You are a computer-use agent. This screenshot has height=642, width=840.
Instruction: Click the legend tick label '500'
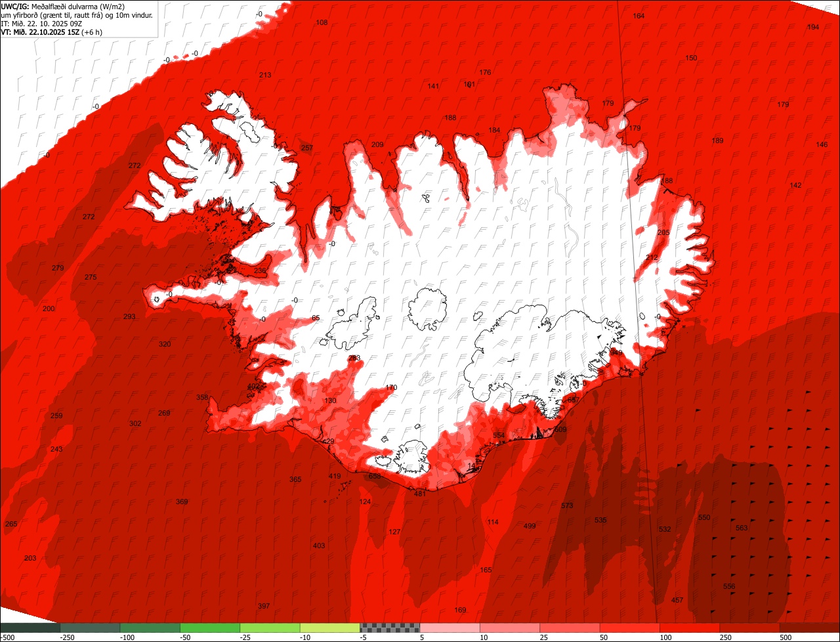click(785, 637)
